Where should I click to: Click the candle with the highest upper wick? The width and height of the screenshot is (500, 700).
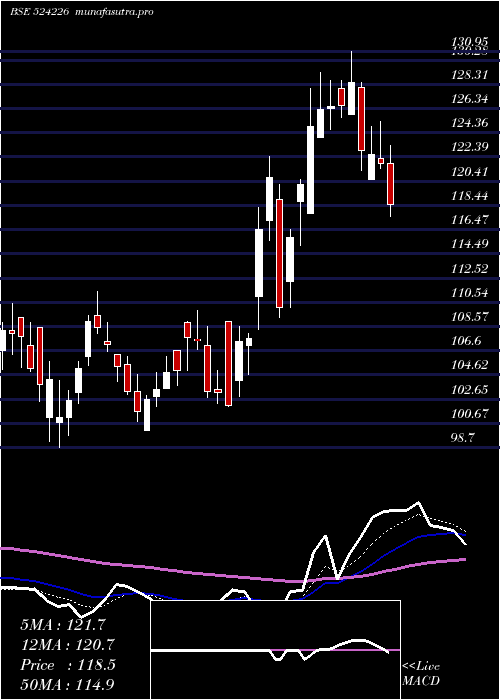point(351,98)
